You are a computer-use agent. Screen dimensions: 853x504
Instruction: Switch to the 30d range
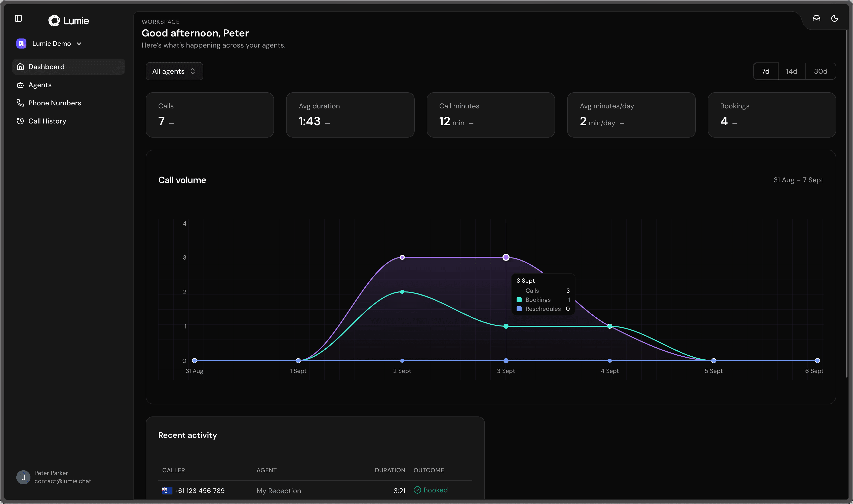[820, 71]
